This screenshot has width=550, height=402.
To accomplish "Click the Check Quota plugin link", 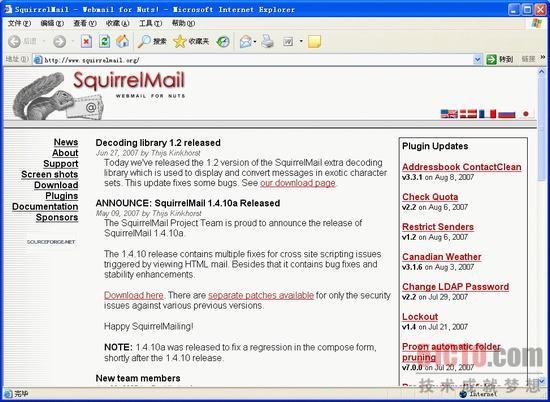I will coord(430,197).
